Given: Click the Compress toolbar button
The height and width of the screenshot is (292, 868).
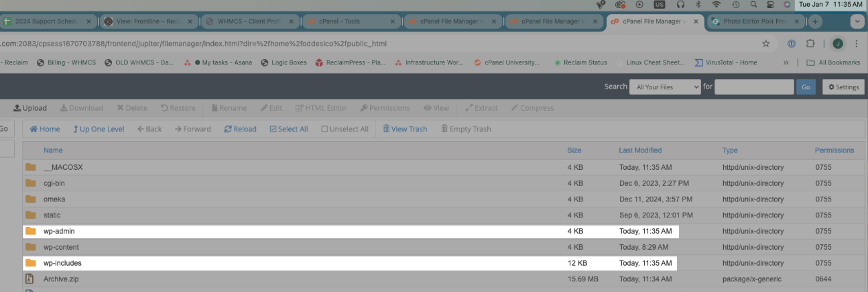Looking at the screenshot, I should pos(532,108).
